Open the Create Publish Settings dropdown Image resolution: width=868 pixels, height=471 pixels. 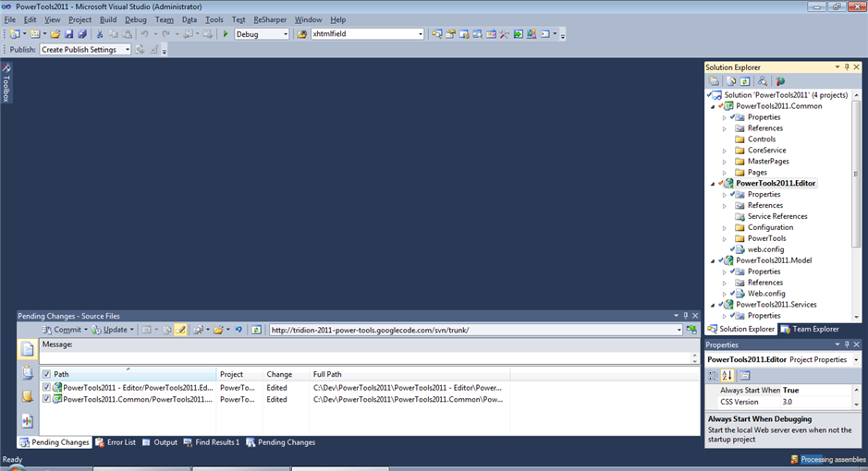tap(85, 50)
